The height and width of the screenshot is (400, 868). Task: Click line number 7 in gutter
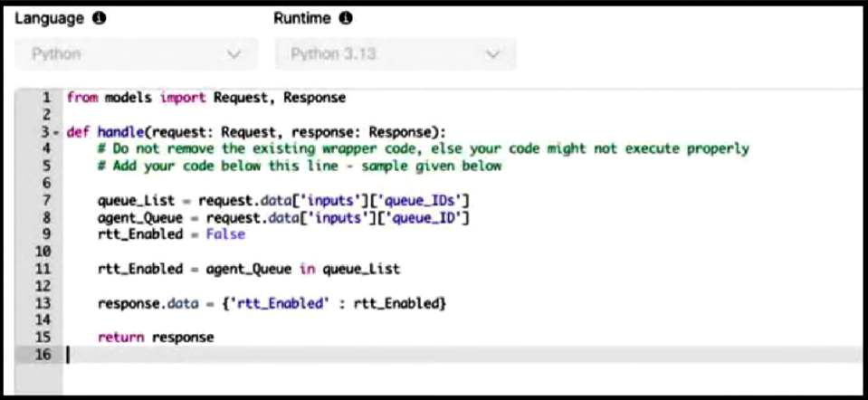point(46,200)
